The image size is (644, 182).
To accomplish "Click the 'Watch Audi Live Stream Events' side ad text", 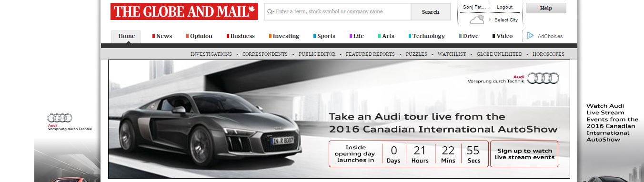I will [612, 123].
